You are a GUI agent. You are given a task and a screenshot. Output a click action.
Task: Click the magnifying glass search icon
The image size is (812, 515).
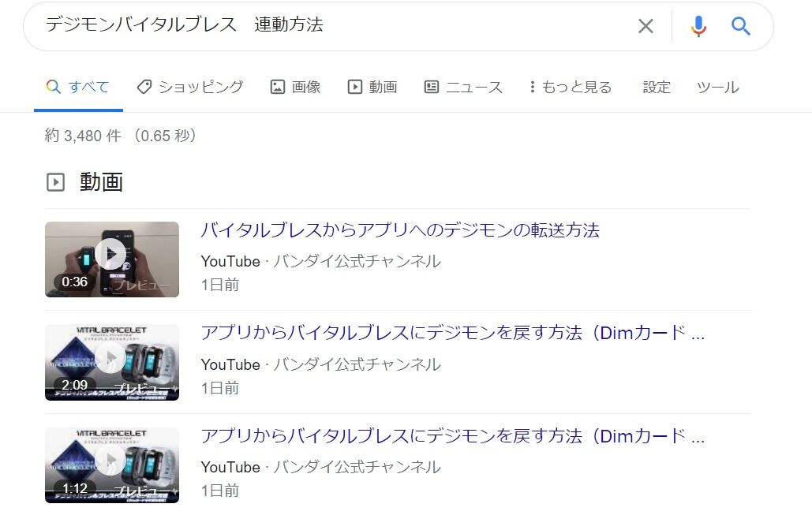pos(740,26)
